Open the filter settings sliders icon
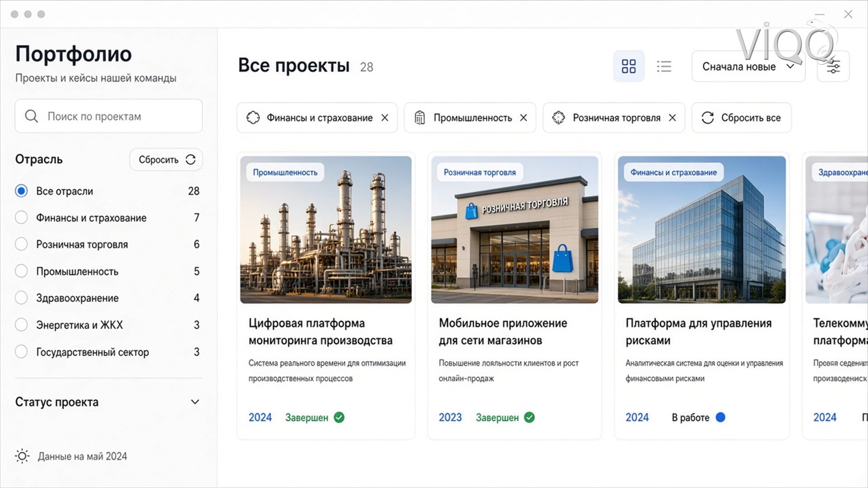 coord(833,66)
